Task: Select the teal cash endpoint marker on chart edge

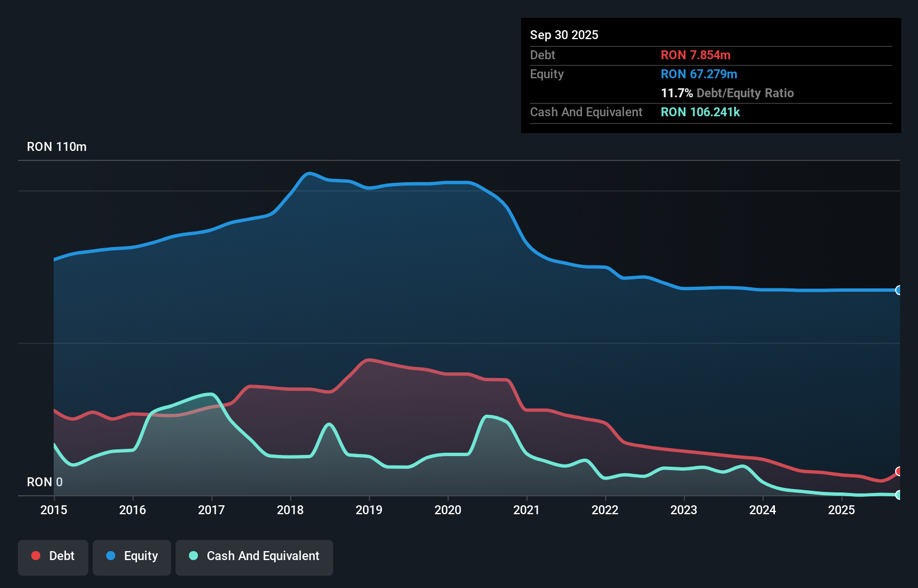Action: tap(899, 495)
